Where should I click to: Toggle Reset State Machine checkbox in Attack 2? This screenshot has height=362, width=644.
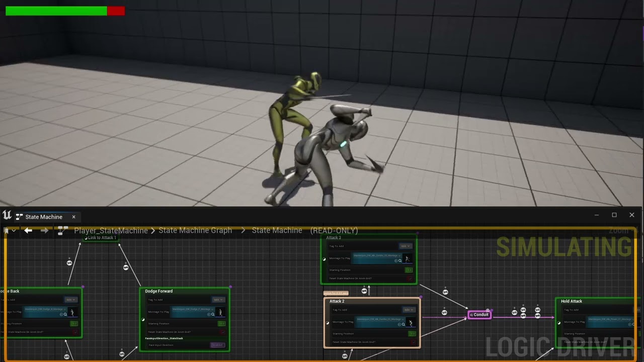pyautogui.click(x=413, y=342)
